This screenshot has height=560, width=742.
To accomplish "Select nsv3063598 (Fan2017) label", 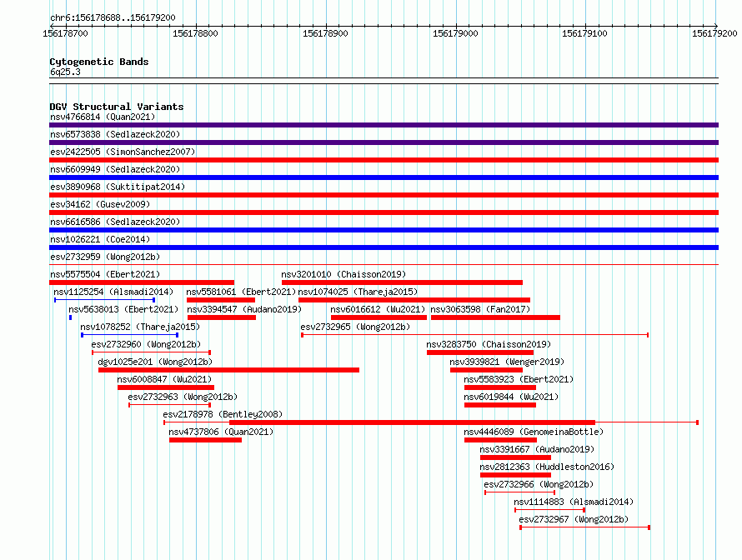I will 480,309.
